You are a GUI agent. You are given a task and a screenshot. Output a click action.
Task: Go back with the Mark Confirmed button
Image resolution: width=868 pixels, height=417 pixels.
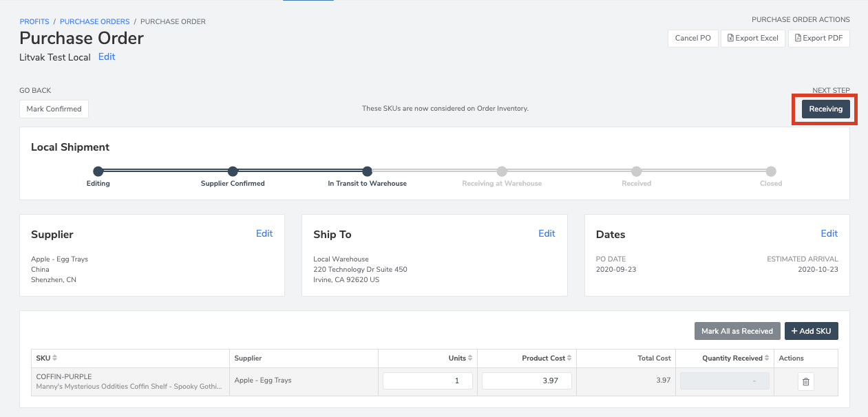tap(54, 109)
